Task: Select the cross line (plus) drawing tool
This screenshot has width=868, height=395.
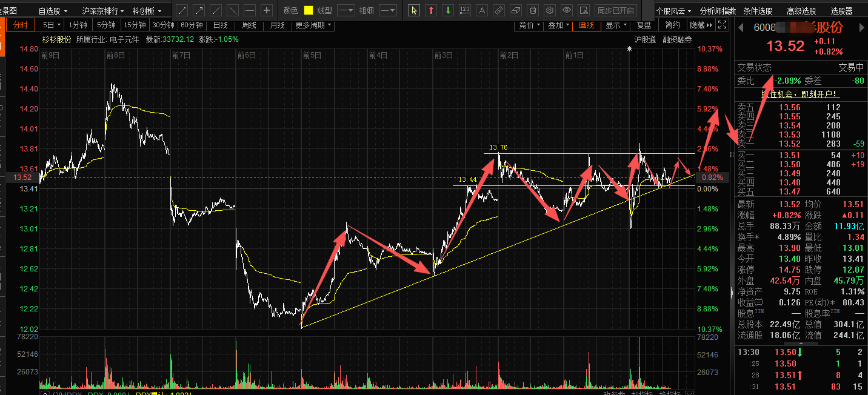Action: pos(266,10)
